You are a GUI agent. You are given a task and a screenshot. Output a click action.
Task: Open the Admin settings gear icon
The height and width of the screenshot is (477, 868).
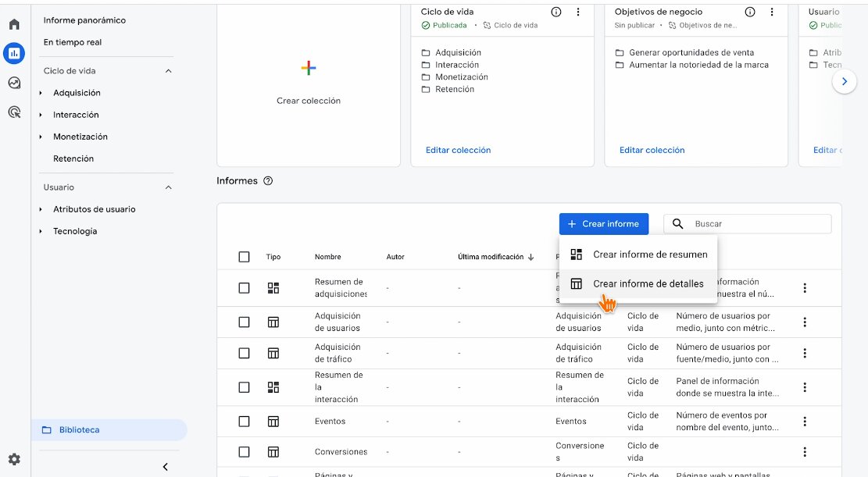(x=14, y=459)
